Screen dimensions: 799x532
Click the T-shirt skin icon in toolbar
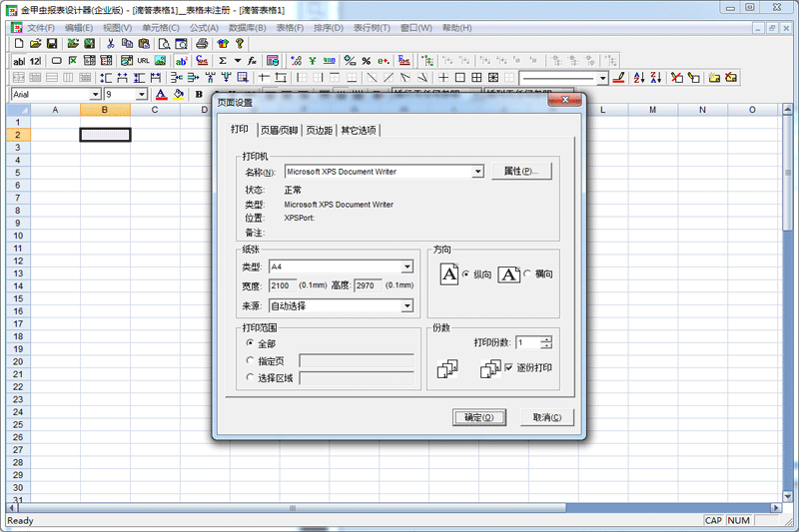[x=223, y=44]
